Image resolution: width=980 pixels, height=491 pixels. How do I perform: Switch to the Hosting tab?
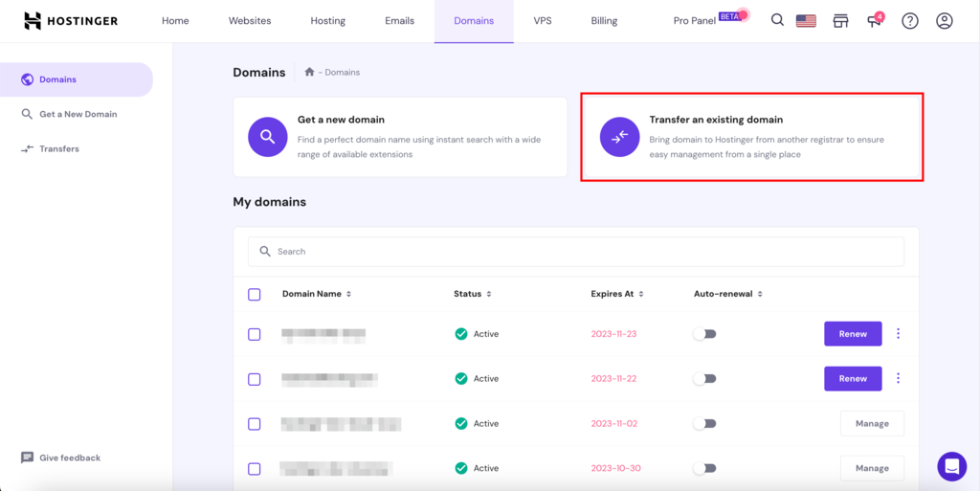tap(327, 21)
